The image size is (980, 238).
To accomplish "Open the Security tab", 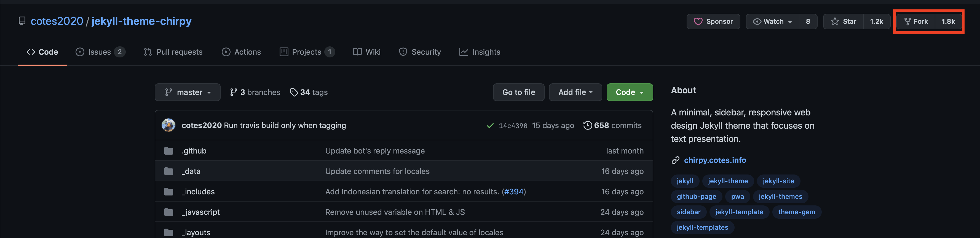I will 420,52.
